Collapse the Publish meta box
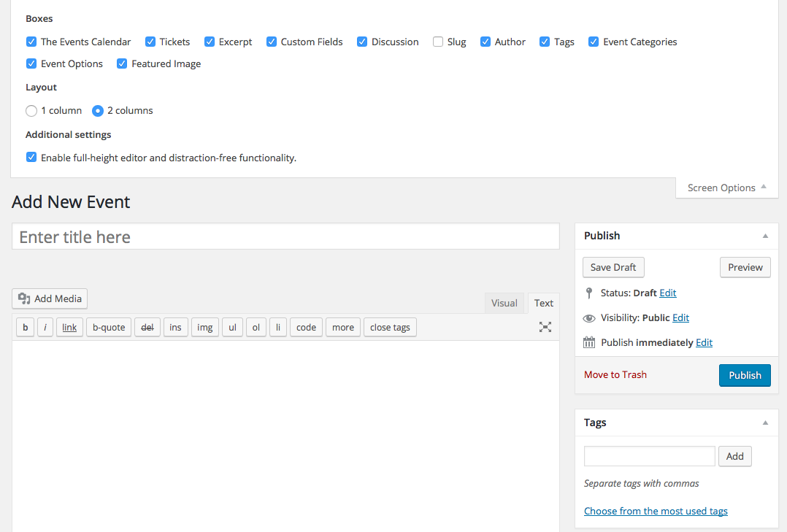This screenshot has height=532, width=787. click(x=765, y=236)
